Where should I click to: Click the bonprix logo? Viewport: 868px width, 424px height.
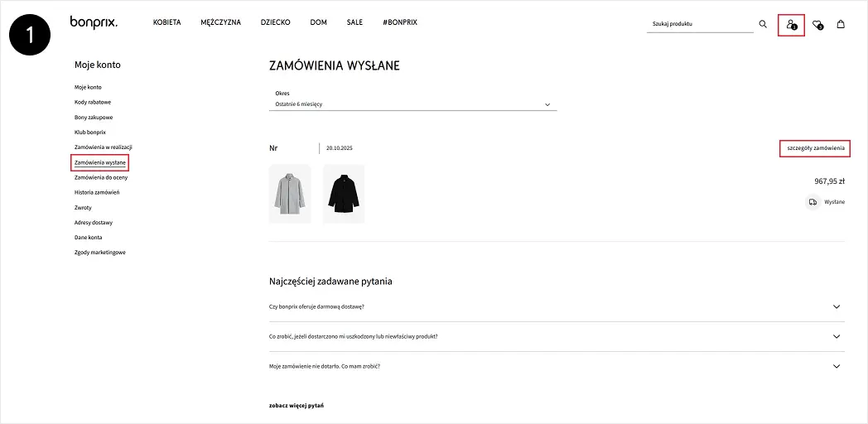[94, 22]
